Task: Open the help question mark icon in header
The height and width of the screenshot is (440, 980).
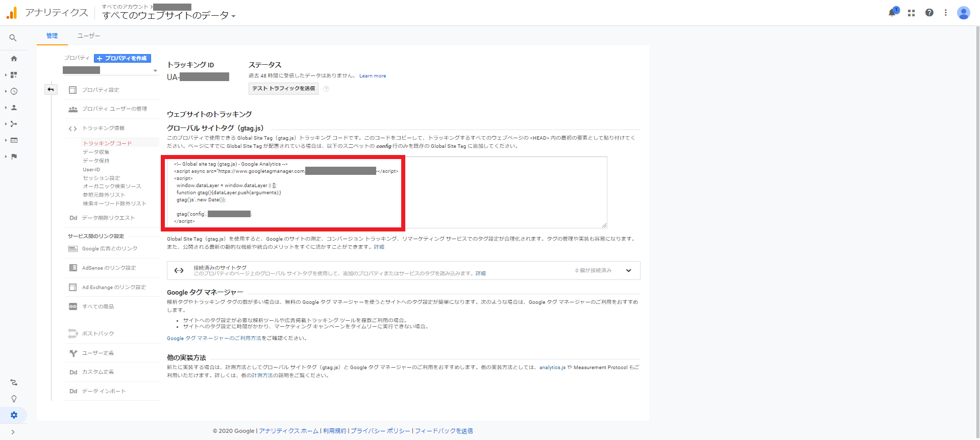Action: coord(929,13)
